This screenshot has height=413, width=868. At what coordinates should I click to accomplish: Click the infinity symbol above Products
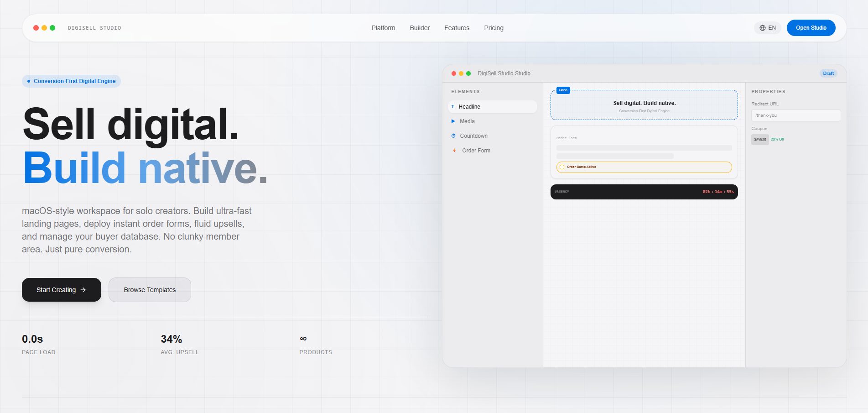pyautogui.click(x=303, y=339)
